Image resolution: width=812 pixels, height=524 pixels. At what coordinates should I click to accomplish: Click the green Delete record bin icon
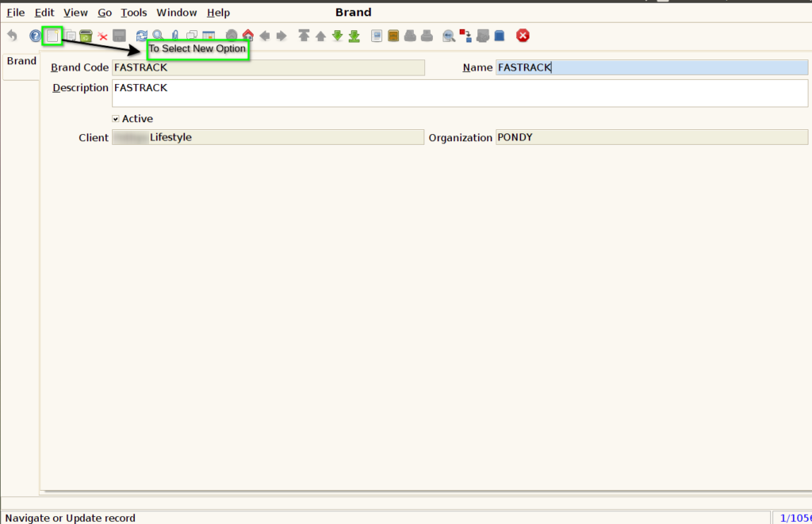(86, 36)
